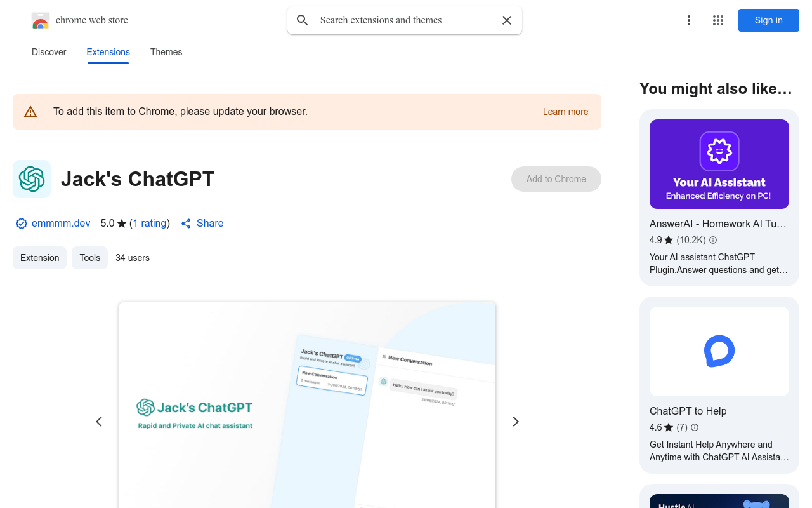Click the Jack's ChatGPT extension icon

pos(32,179)
